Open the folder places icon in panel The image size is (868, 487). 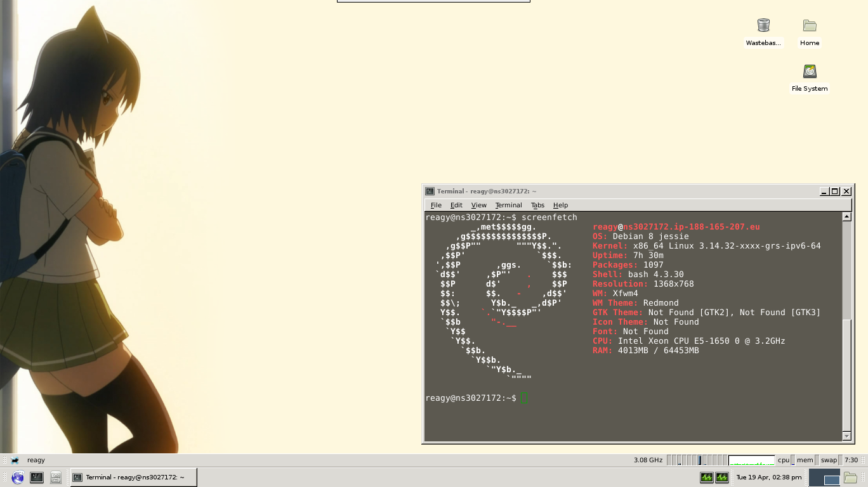[850, 477]
